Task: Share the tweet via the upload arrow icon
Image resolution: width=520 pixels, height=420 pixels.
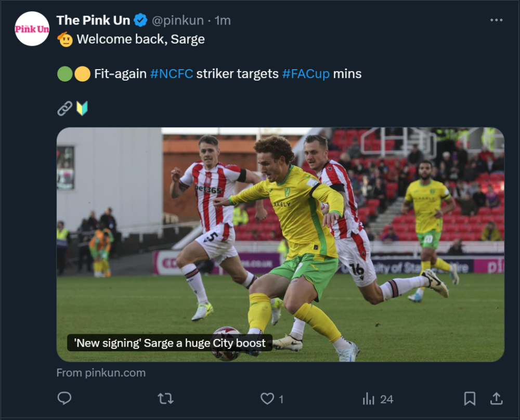Action: [x=497, y=399]
